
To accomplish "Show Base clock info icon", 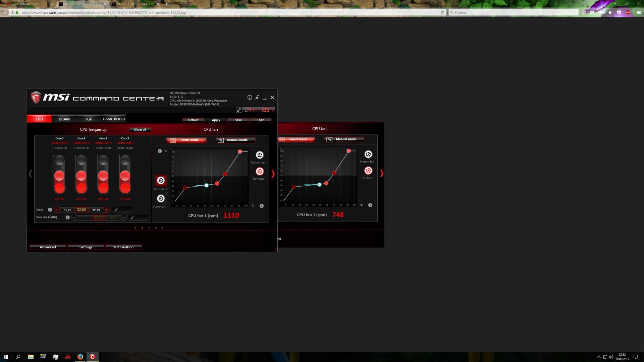I will [67, 217].
